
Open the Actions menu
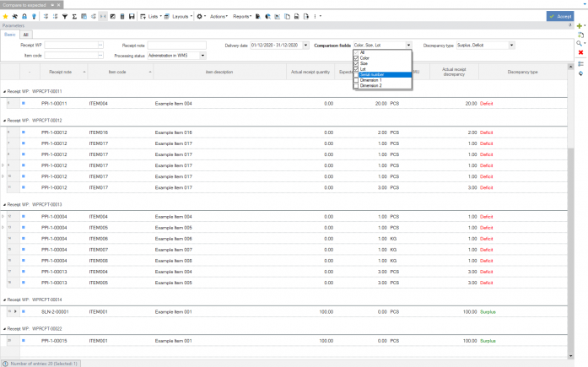(x=218, y=17)
